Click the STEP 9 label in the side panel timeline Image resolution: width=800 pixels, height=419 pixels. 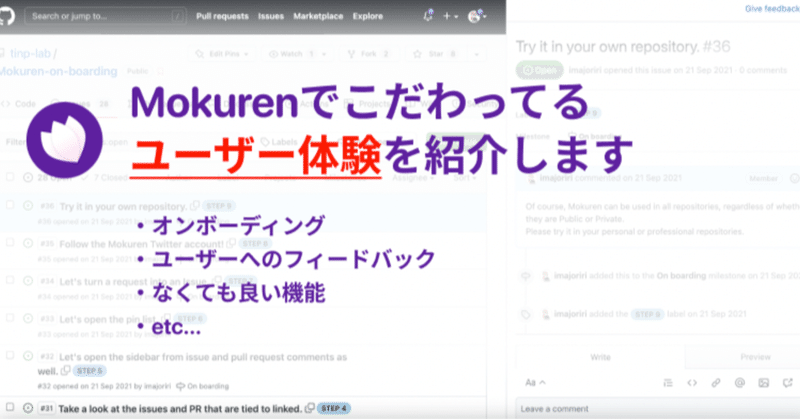click(x=648, y=314)
